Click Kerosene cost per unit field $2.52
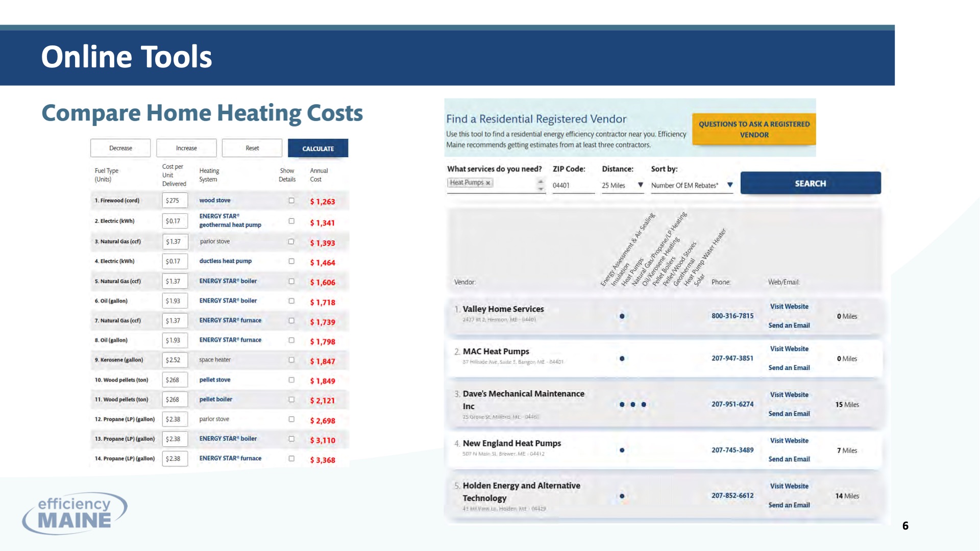 pyautogui.click(x=175, y=360)
